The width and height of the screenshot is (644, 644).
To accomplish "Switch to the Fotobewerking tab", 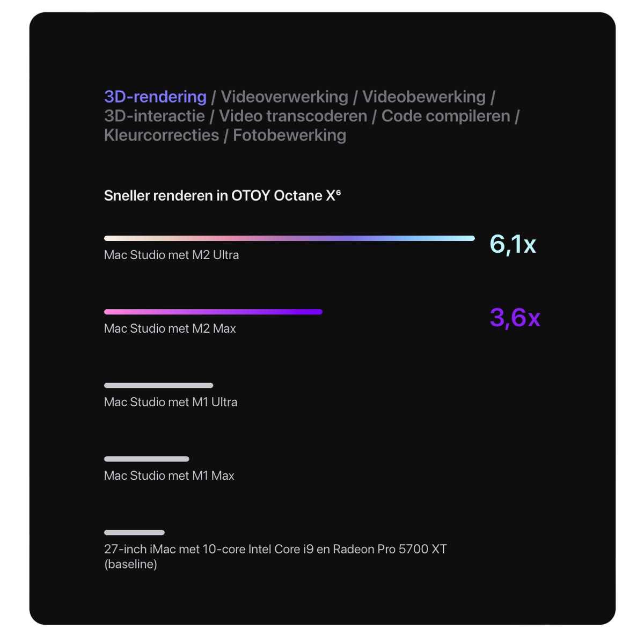I will (x=290, y=135).
